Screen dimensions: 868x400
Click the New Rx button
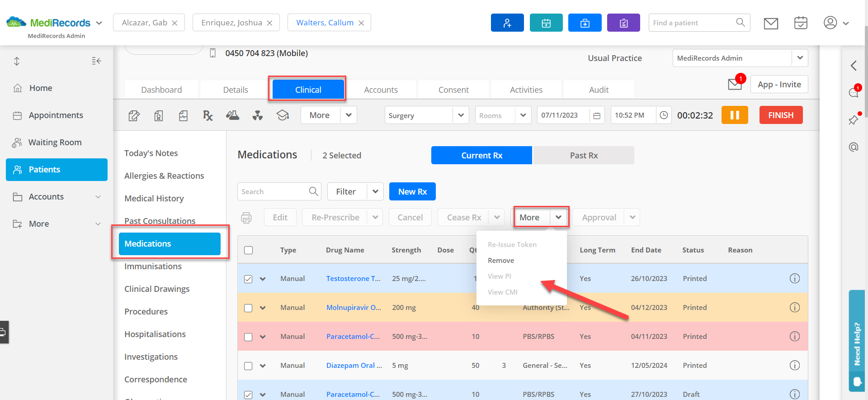[412, 191]
